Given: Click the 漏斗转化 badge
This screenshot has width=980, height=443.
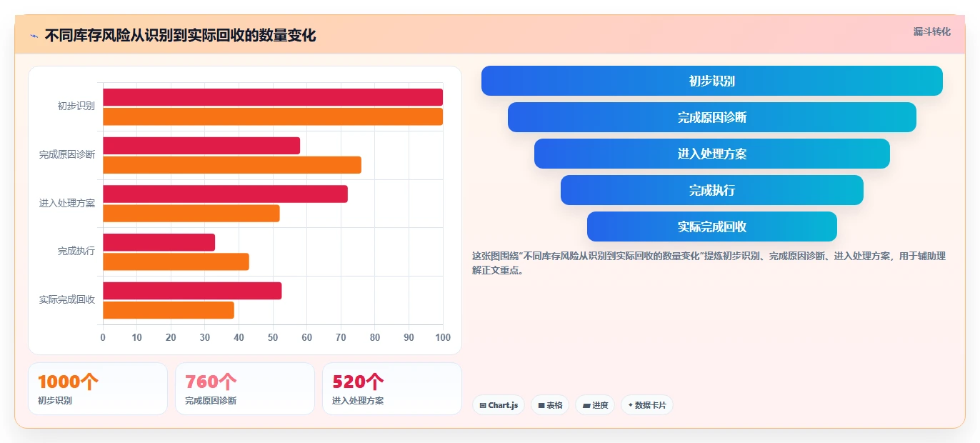Looking at the screenshot, I should pyautogui.click(x=931, y=31).
